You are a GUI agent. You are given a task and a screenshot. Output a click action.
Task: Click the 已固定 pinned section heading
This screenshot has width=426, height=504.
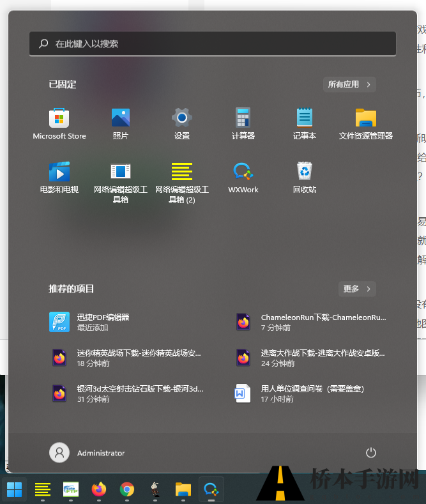tap(63, 84)
